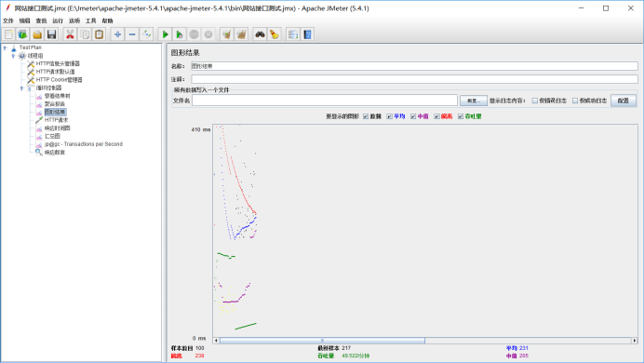Toggle the 吞吐量 graph checkbox
Viewport: 644px width, 363px height.
tap(461, 116)
